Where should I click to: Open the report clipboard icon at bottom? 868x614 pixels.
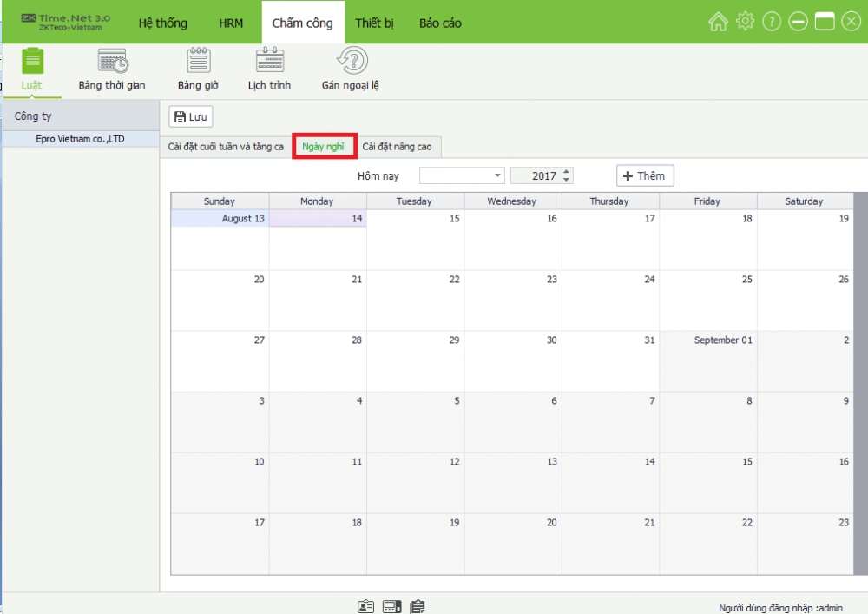418,605
